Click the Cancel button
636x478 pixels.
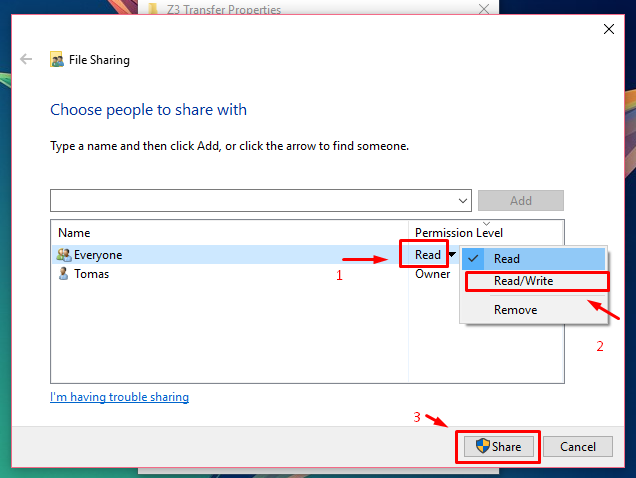[578, 446]
